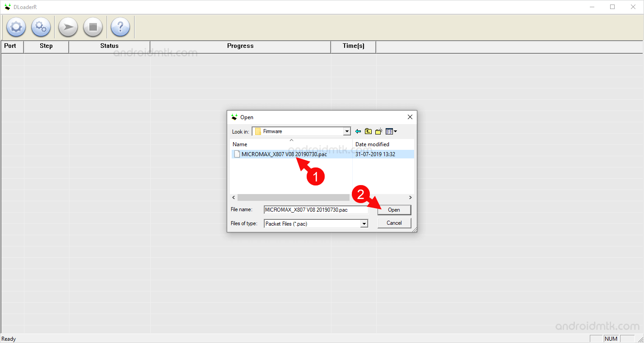This screenshot has height=343, width=644.
Task: Click horizontal scrollbar left arrow
Action: 233,198
